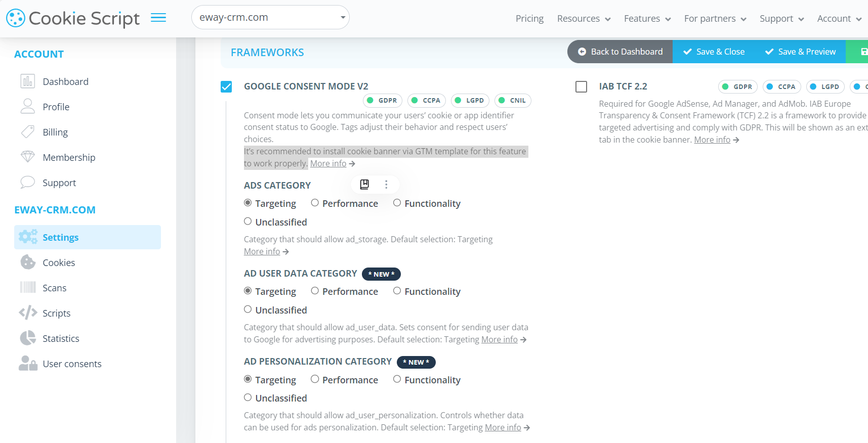
Task: Expand the Support top menu
Action: coord(781,19)
